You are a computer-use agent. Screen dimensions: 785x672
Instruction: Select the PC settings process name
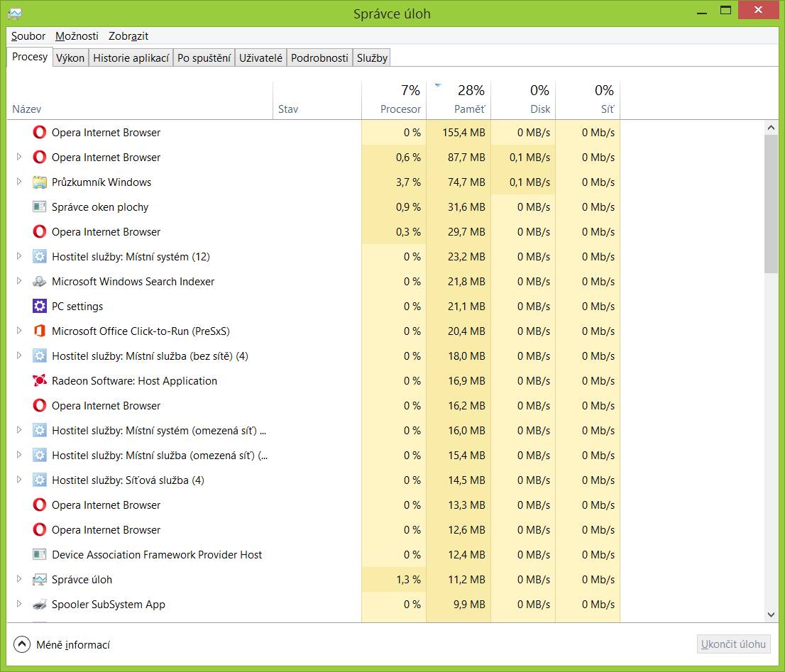click(x=77, y=307)
